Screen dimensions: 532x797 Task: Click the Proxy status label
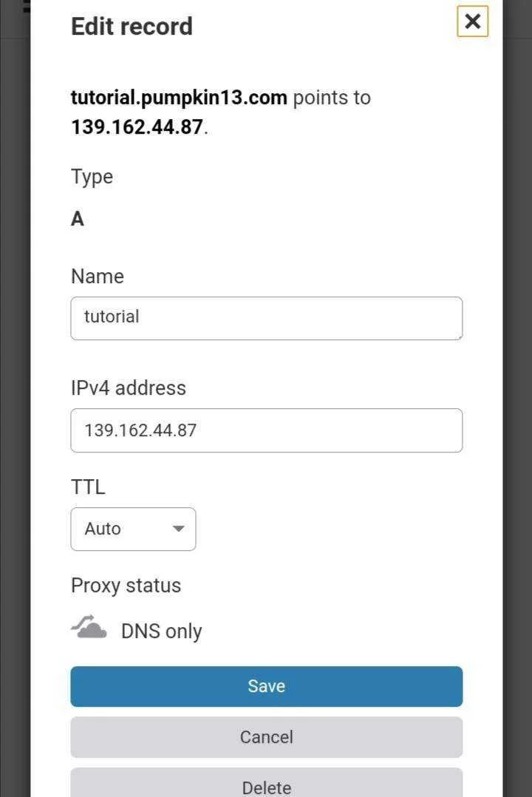click(x=126, y=586)
